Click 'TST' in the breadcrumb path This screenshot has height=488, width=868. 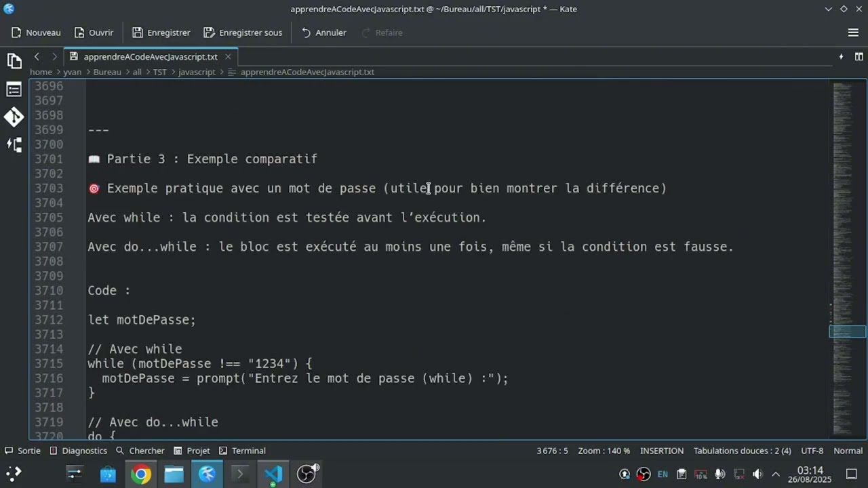coord(159,72)
